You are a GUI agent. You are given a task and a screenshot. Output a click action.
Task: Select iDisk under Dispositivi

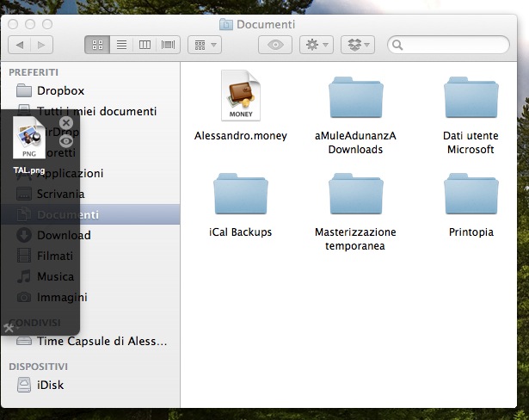(50, 385)
